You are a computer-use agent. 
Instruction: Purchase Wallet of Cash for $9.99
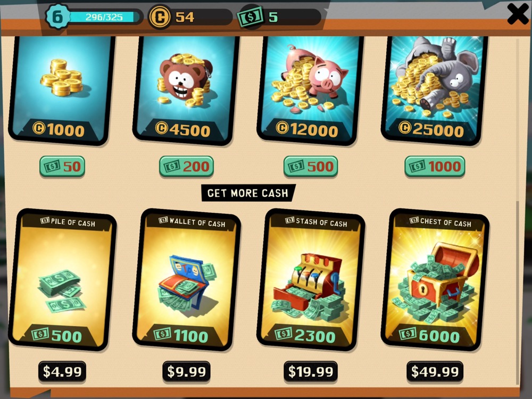[x=186, y=371]
